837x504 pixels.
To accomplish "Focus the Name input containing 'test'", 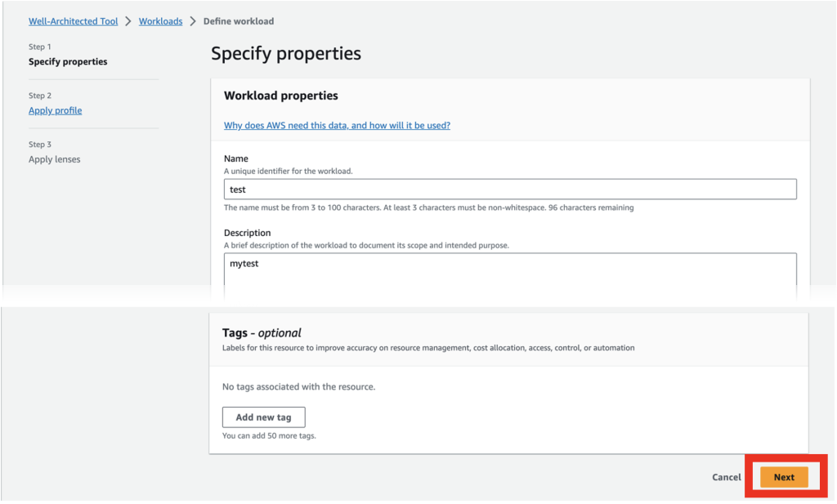I will click(510, 190).
